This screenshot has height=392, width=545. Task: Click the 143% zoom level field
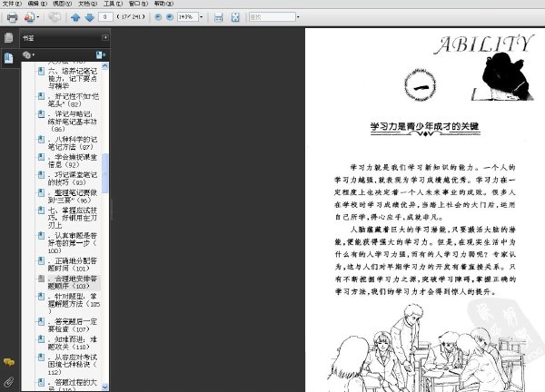point(188,16)
